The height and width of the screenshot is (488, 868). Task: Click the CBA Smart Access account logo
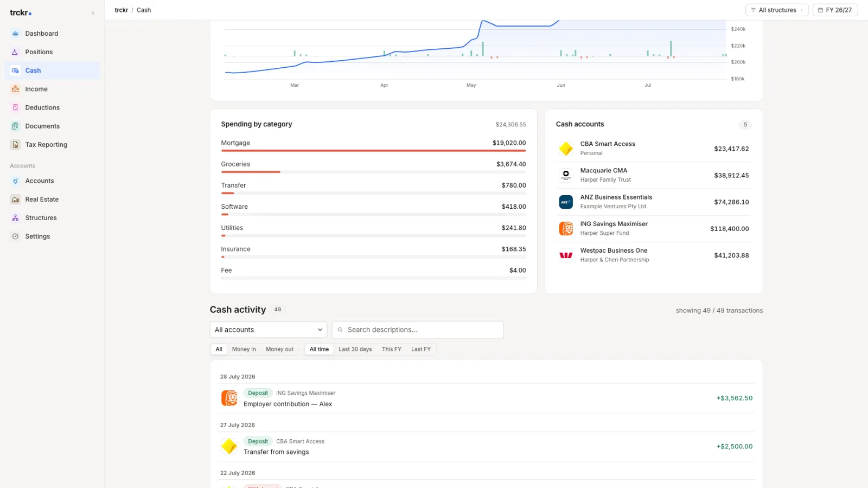[566, 149]
